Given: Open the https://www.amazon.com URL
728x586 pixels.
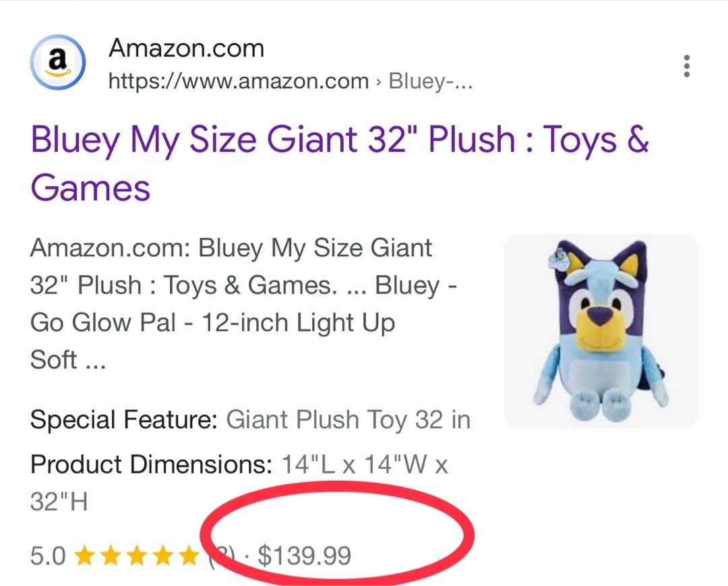Looking at the screenshot, I should pos(238,82).
